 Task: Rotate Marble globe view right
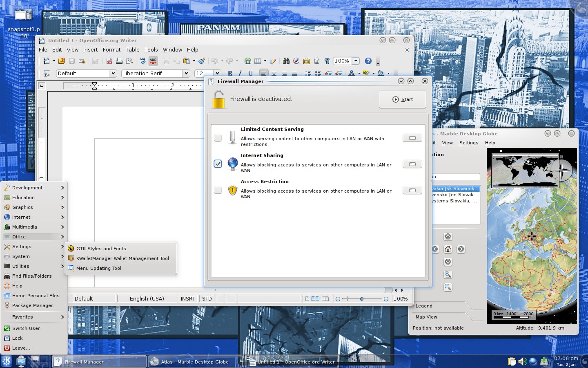click(x=461, y=249)
